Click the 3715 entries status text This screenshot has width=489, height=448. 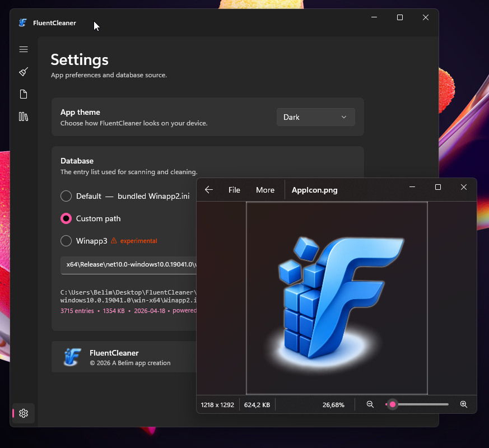point(77,311)
